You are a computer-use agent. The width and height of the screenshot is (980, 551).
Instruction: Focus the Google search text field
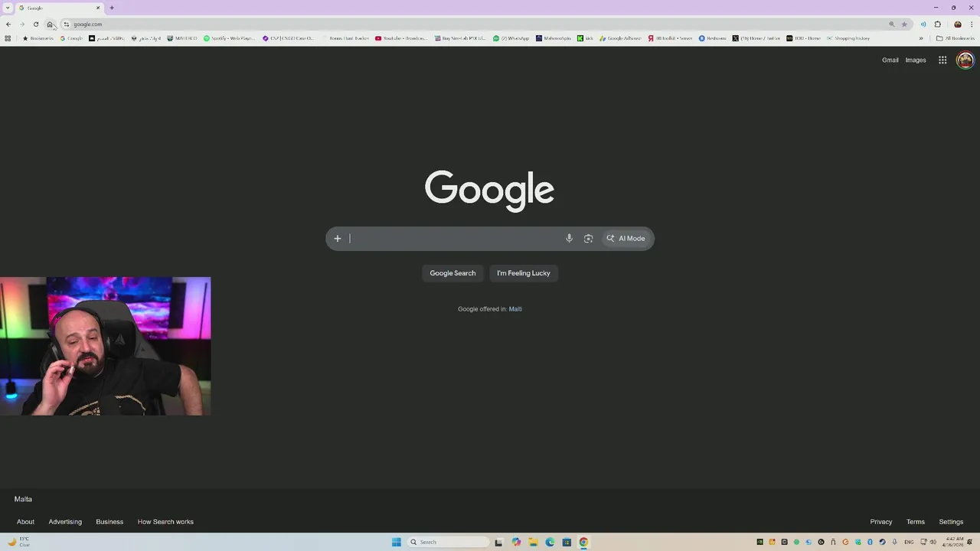455,238
